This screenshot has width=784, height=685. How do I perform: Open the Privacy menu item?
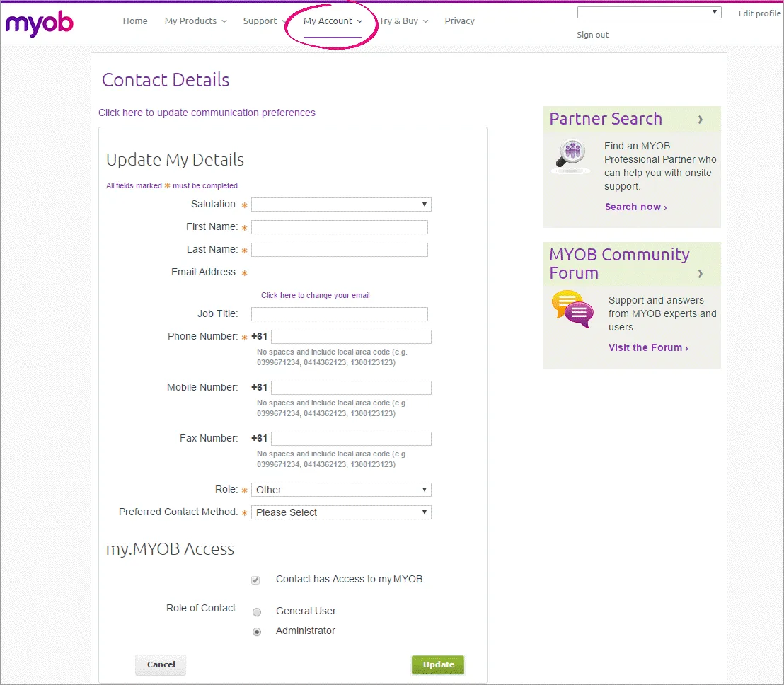tap(459, 21)
